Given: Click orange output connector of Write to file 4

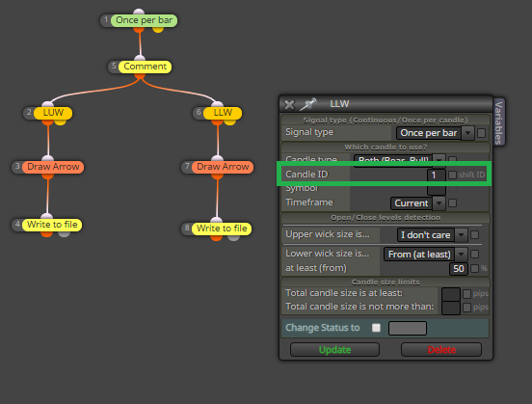Looking at the screenshot, I should pos(46,233).
